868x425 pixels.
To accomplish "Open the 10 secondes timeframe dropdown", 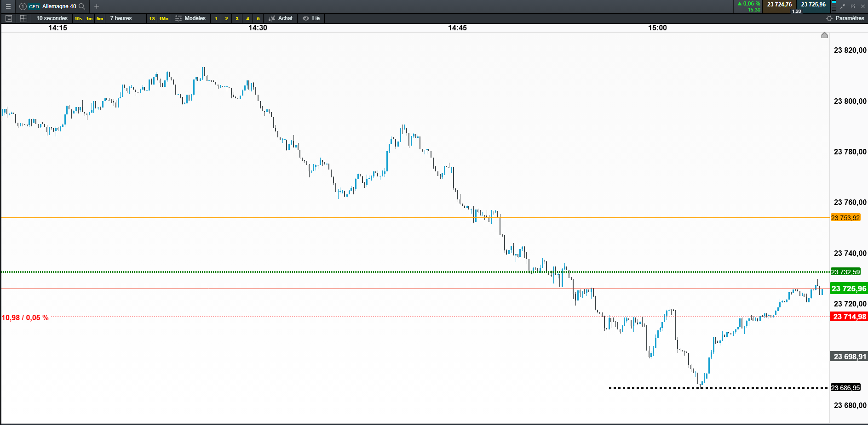I will click(x=52, y=18).
